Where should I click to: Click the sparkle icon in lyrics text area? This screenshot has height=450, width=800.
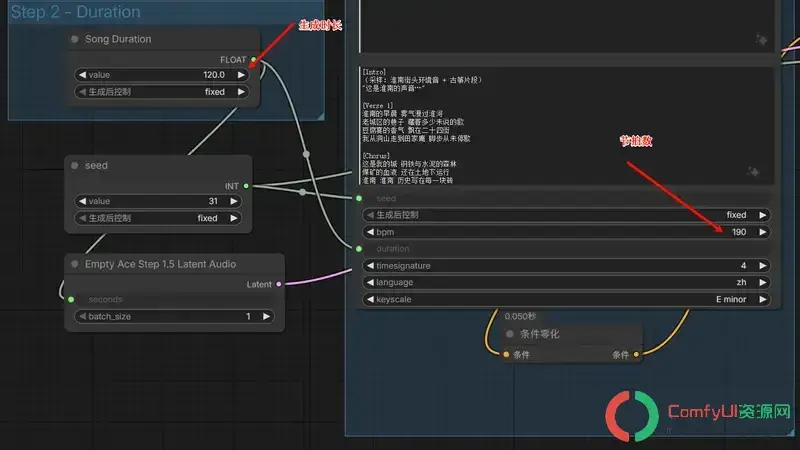click(x=753, y=172)
